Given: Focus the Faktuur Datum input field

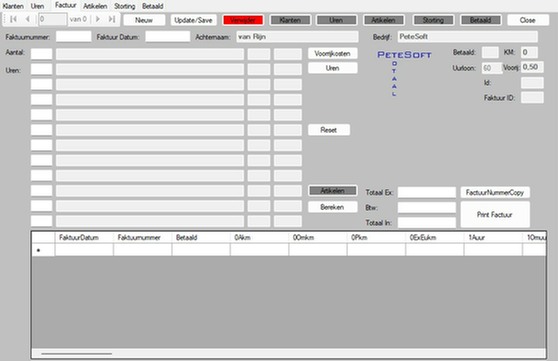Looking at the screenshot, I should 168,37.
